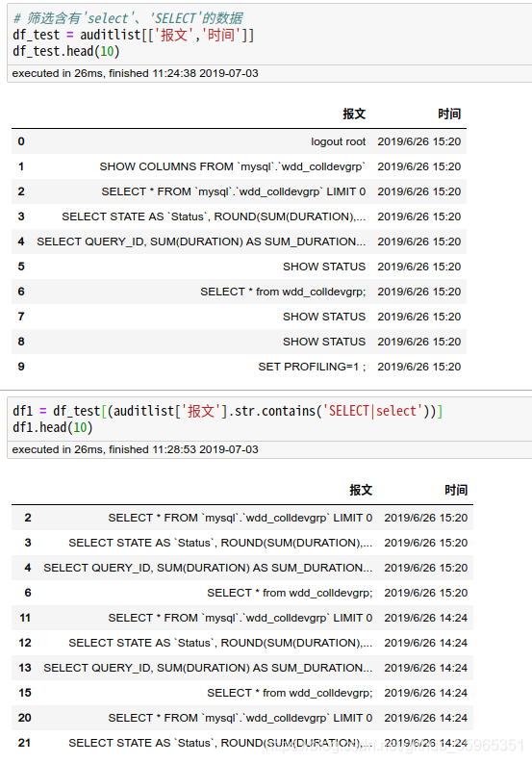
Task: Click into the code cell defining df1
Action: (270, 419)
